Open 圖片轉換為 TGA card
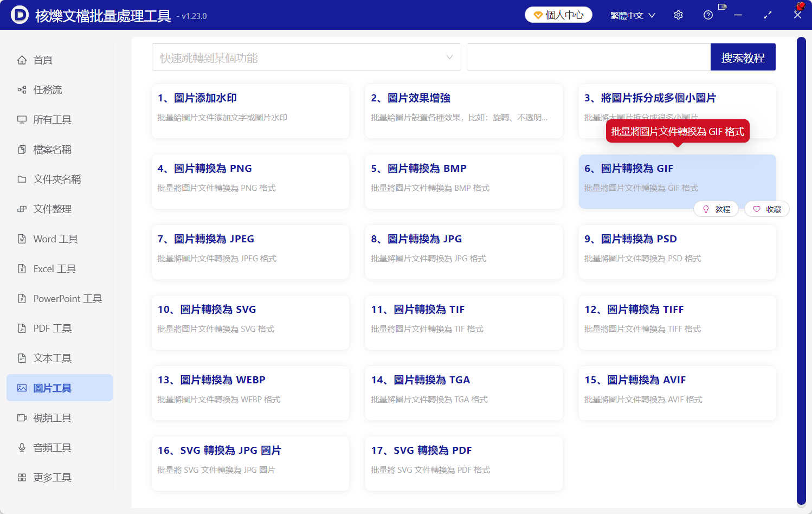The image size is (812, 514). pos(464,393)
